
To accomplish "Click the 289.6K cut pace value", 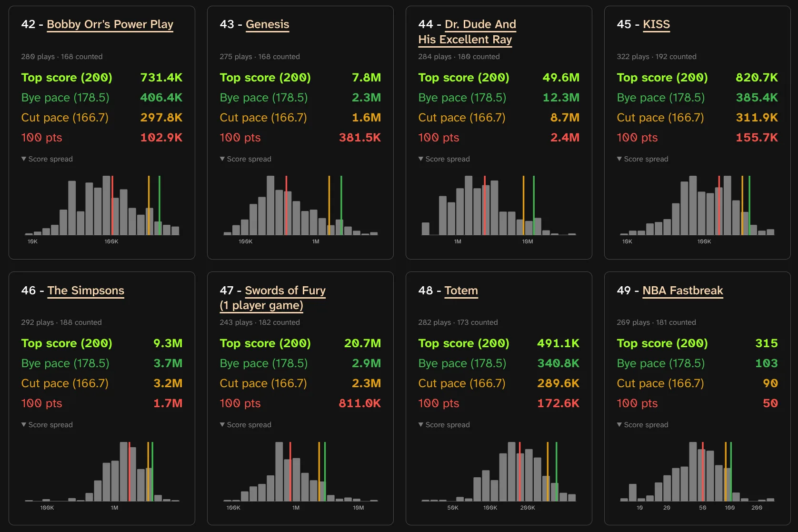I will [x=559, y=383].
